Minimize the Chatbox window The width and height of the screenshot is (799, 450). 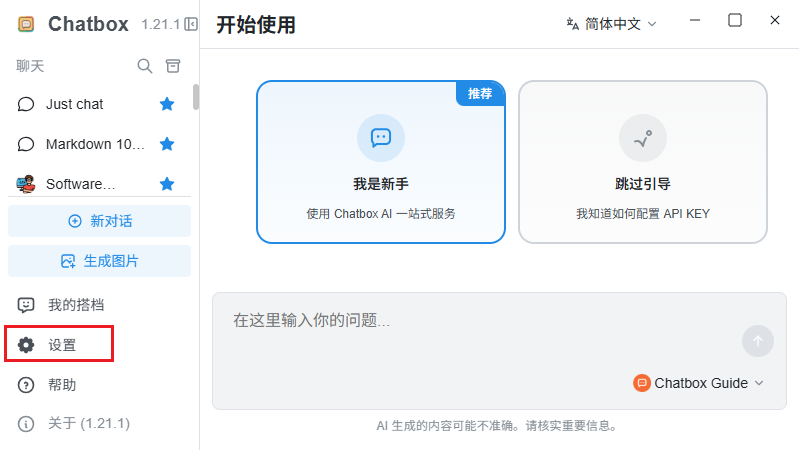695,20
